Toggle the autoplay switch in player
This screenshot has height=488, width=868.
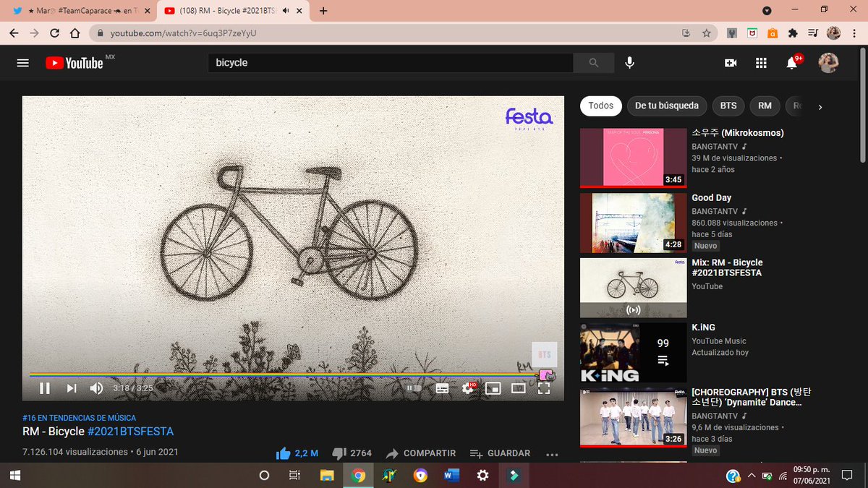coord(414,388)
